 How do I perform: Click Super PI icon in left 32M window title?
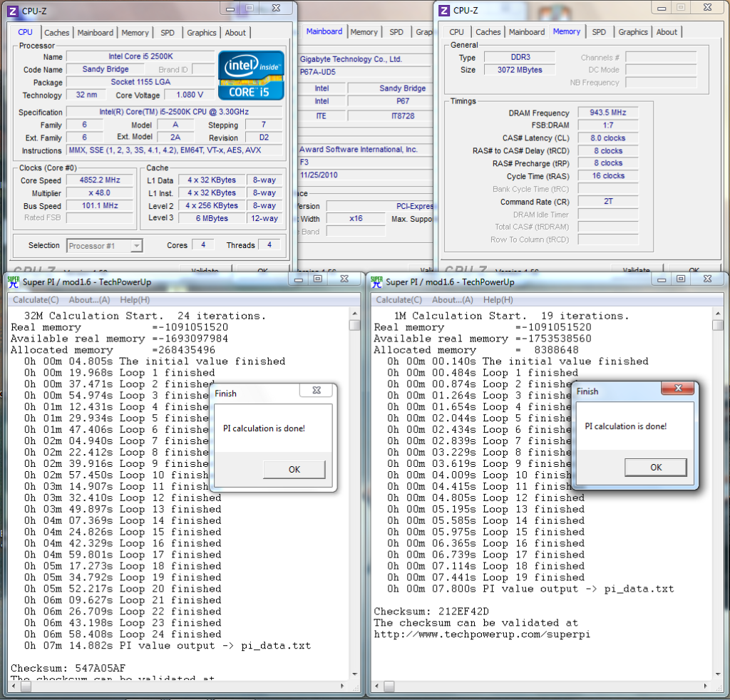[14, 282]
